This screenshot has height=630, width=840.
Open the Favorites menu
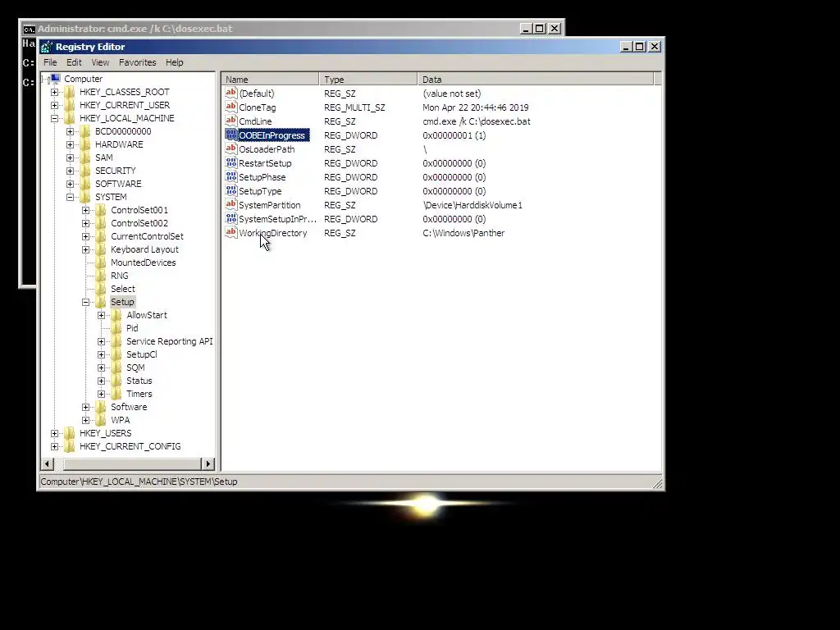[138, 62]
